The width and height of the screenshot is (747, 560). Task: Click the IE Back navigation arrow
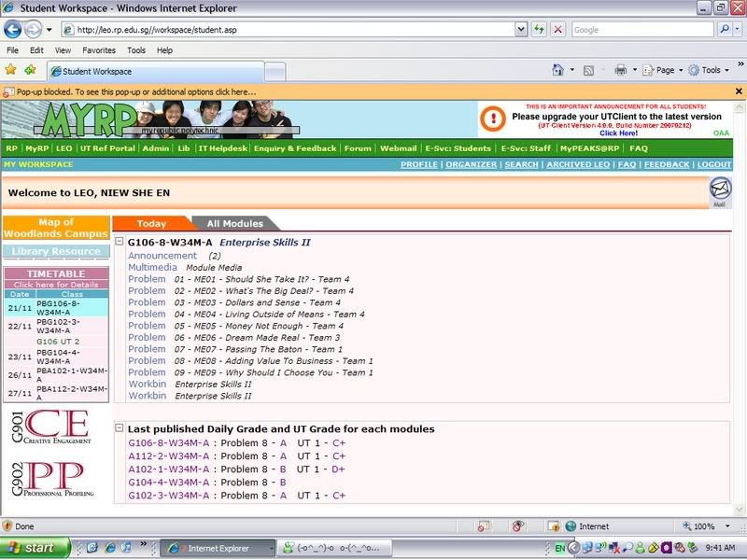[x=13, y=29]
